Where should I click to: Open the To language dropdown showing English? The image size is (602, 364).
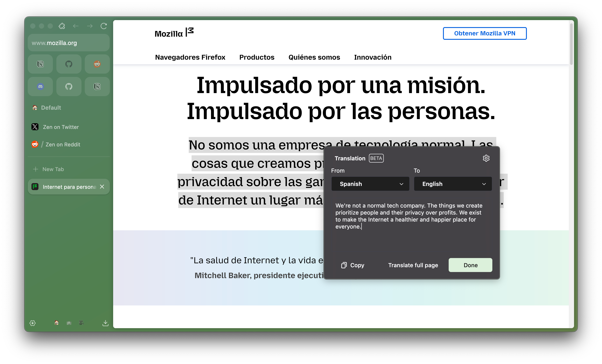453,184
